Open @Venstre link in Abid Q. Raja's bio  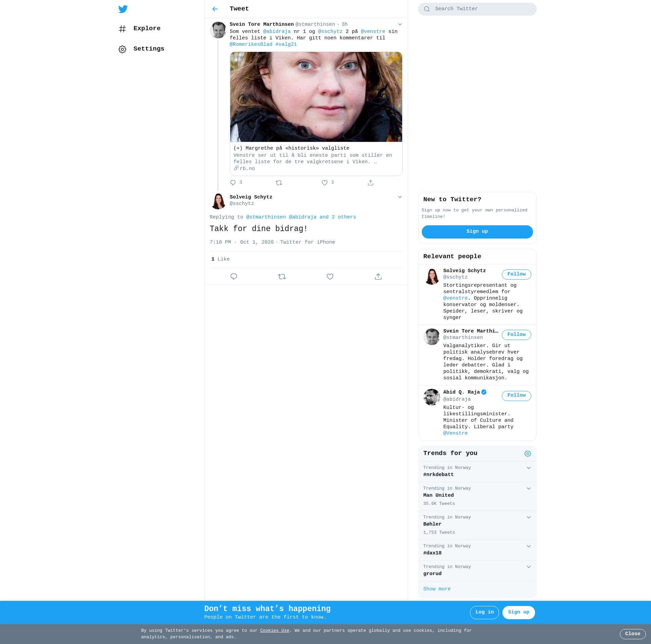[455, 433]
